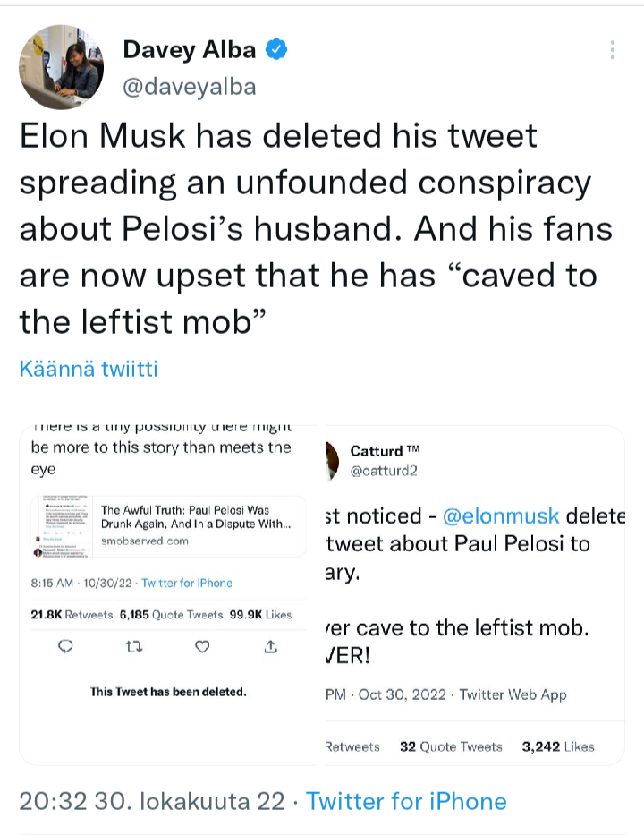Screen dimensions: 644x835
Task: Tap the 20:32 30. lokakuuta 22 timestamp
Action: coord(152,801)
